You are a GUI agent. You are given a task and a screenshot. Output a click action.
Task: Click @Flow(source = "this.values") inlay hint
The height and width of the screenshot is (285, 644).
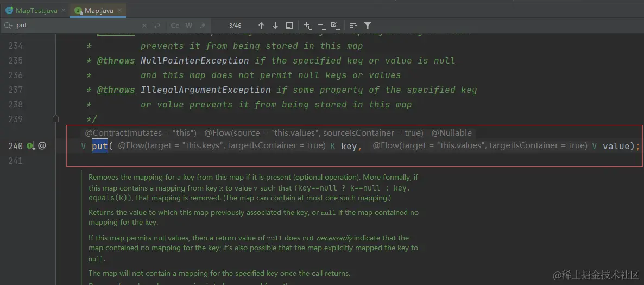point(314,133)
